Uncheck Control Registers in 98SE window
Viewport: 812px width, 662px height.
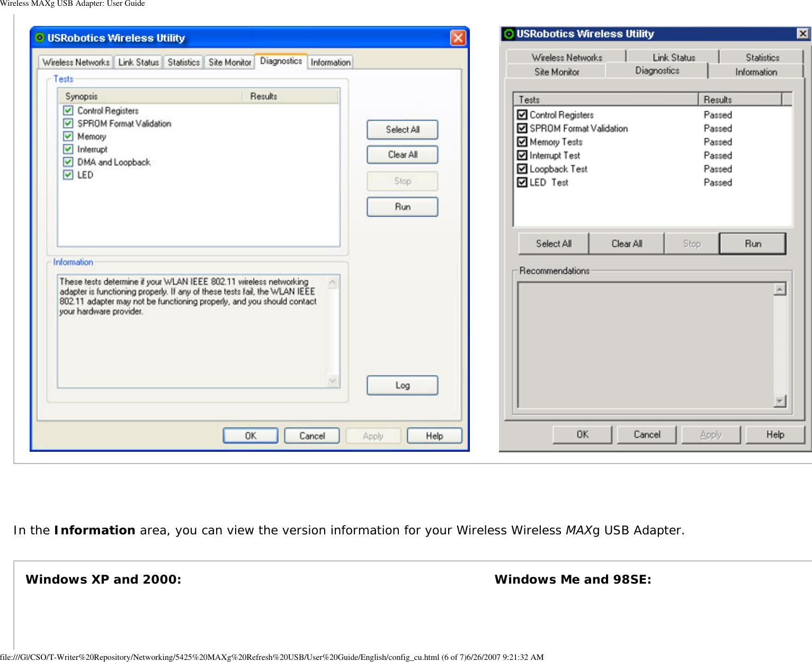coord(522,114)
